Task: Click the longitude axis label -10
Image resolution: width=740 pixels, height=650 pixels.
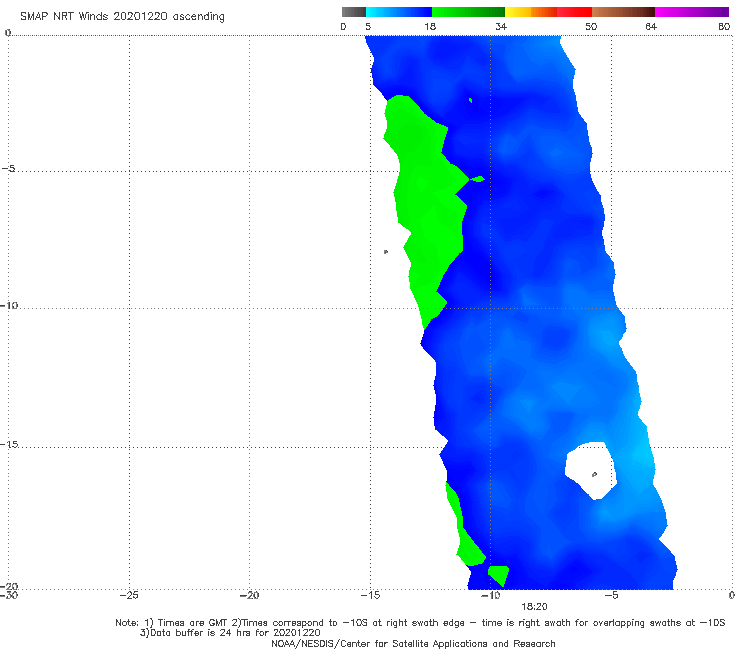Action: pyautogui.click(x=491, y=596)
